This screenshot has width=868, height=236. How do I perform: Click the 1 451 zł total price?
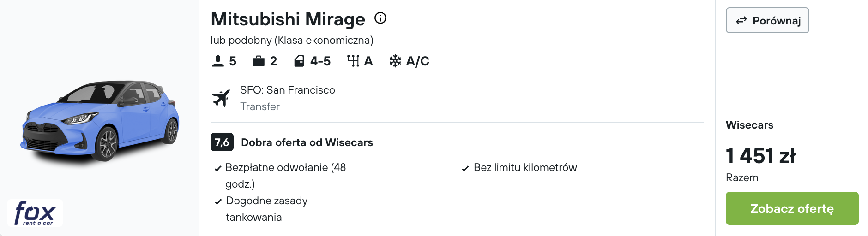click(x=761, y=156)
